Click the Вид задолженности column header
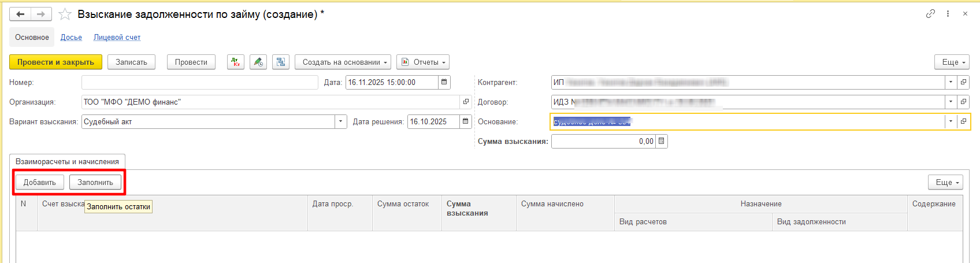The image size is (980, 263). click(840, 222)
